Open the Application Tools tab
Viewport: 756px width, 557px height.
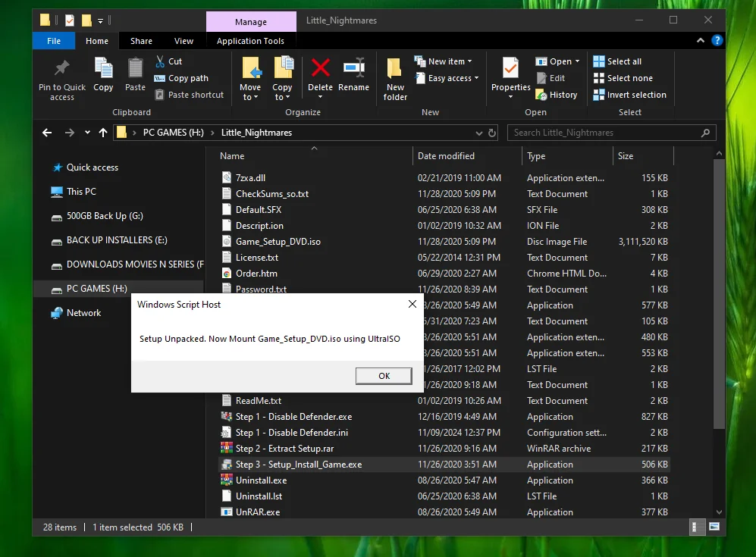pyautogui.click(x=250, y=41)
